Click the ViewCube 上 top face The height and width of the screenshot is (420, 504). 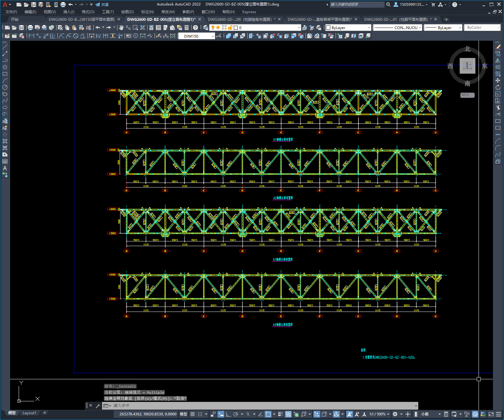tap(467, 66)
